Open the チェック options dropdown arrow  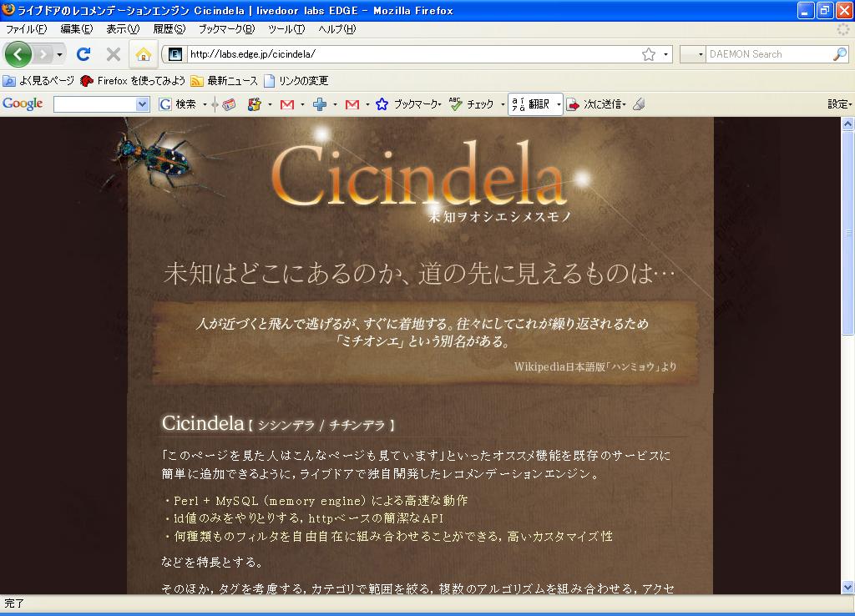(502, 104)
